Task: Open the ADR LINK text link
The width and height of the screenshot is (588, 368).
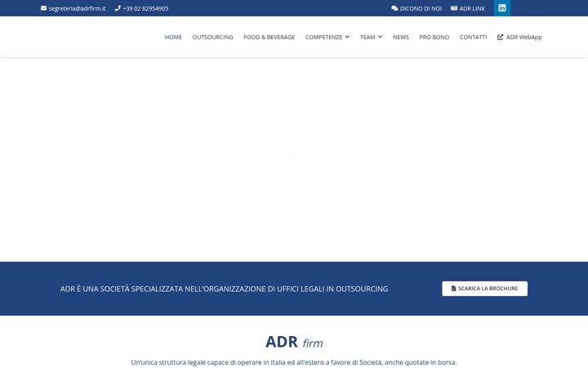Action: tap(472, 8)
